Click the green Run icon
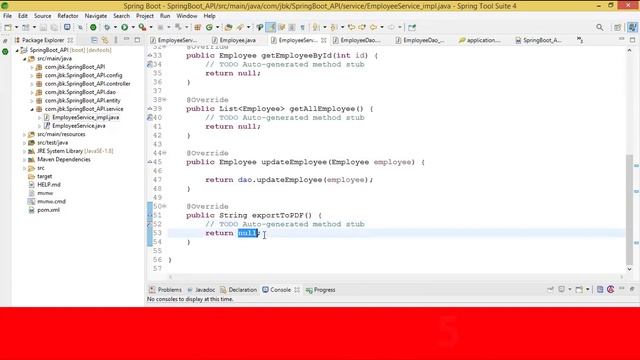Image resolution: width=640 pixels, height=360 pixels. point(124,27)
